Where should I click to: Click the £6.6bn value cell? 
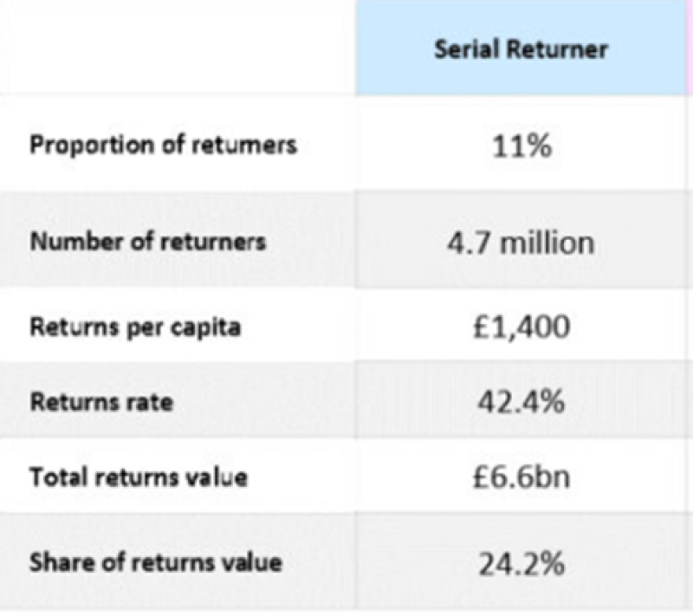click(x=521, y=478)
